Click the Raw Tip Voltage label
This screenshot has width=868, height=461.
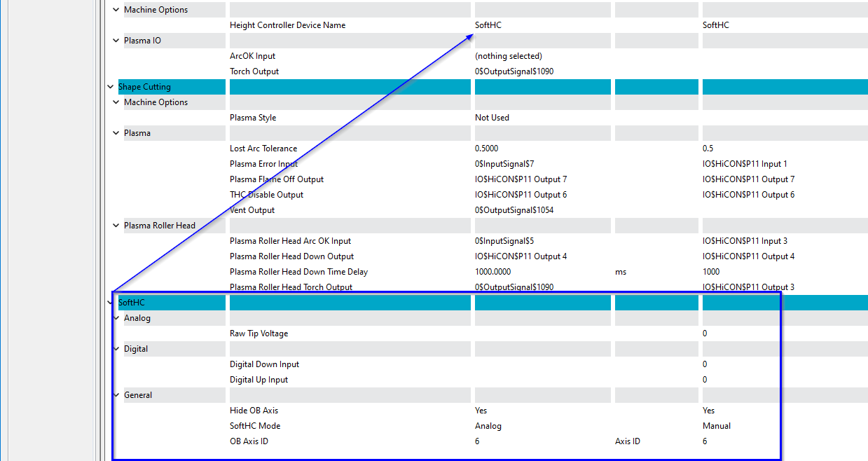259,333
